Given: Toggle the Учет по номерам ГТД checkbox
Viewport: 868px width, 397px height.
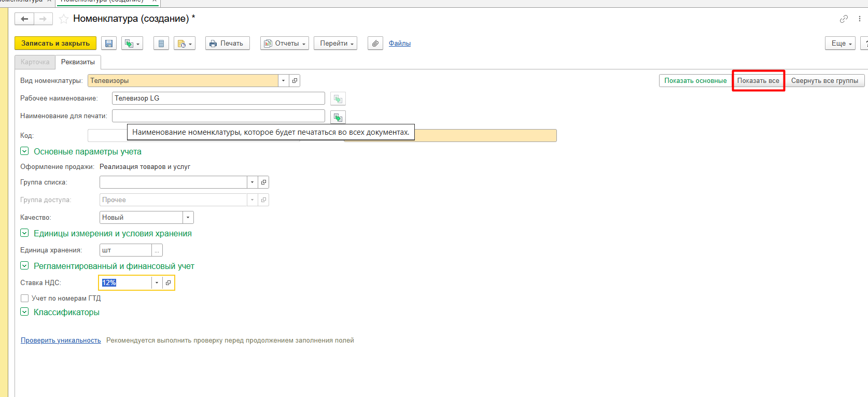Looking at the screenshot, I should click(24, 299).
